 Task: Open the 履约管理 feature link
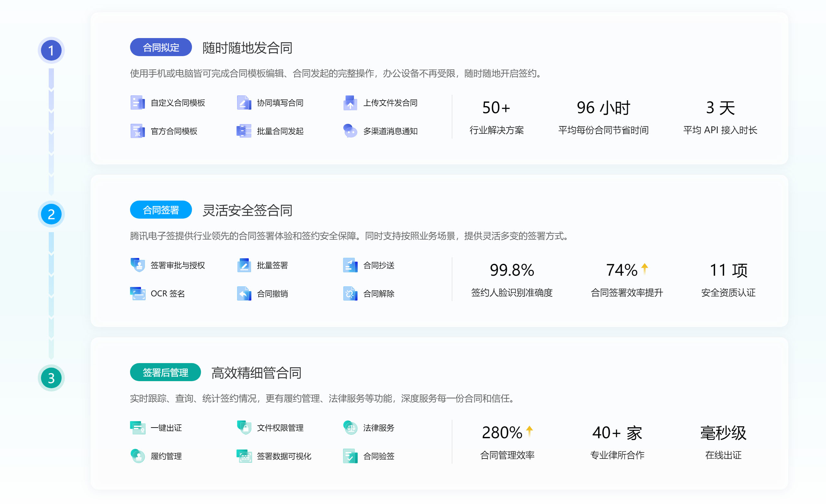tap(166, 456)
